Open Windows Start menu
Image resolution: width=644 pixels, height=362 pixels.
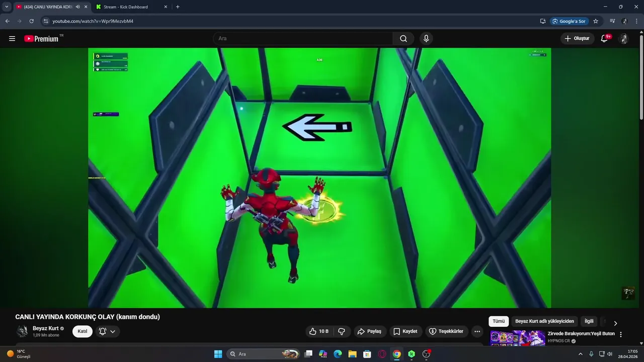pyautogui.click(x=218, y=354)
